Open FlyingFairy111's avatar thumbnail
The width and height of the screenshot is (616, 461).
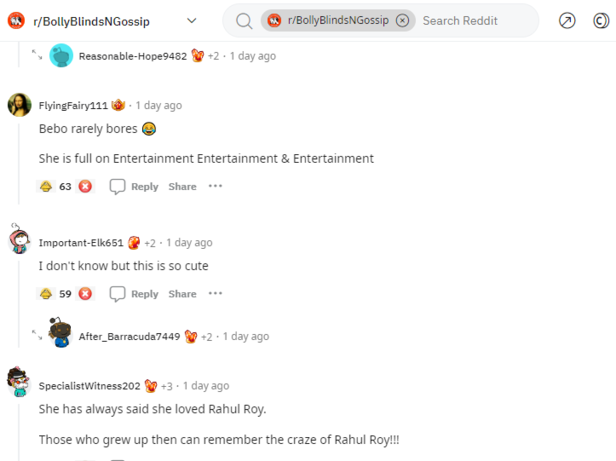[x=19, y=105]
